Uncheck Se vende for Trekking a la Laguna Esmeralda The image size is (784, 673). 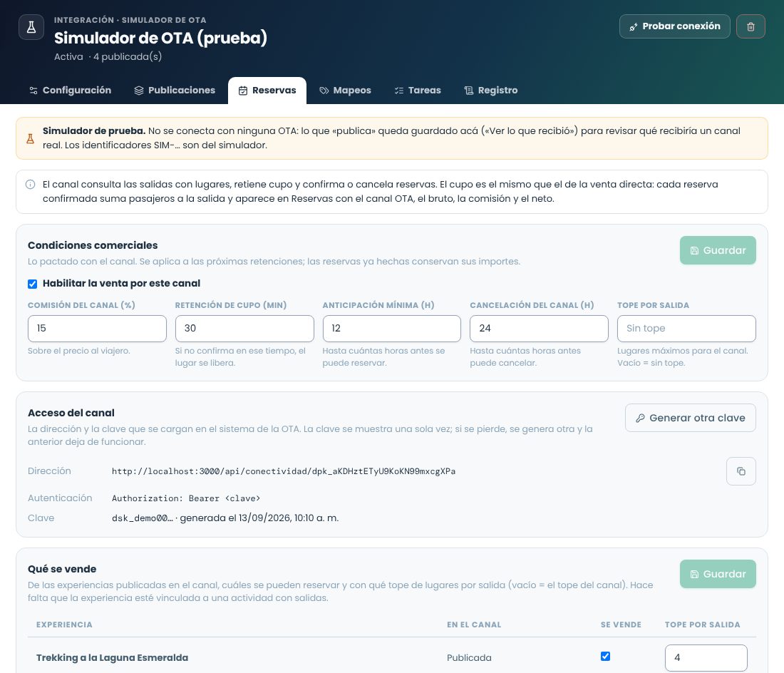pyautogui.click(x=605, y=657)
